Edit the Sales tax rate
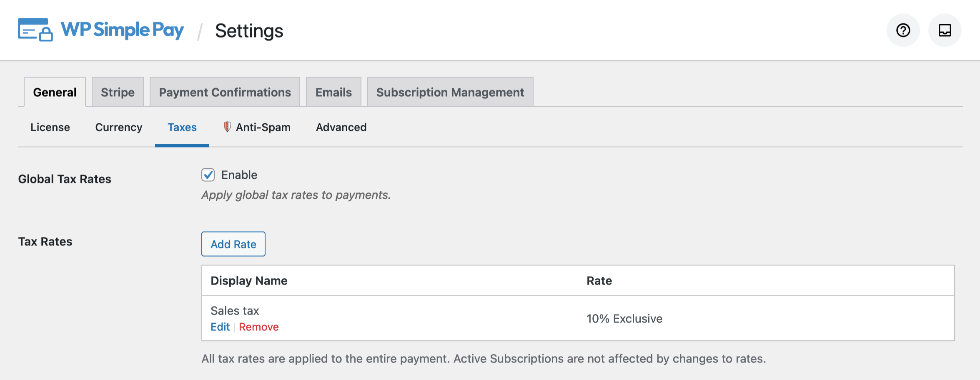This screenshot has width=980, height=380. click(220, 327)
